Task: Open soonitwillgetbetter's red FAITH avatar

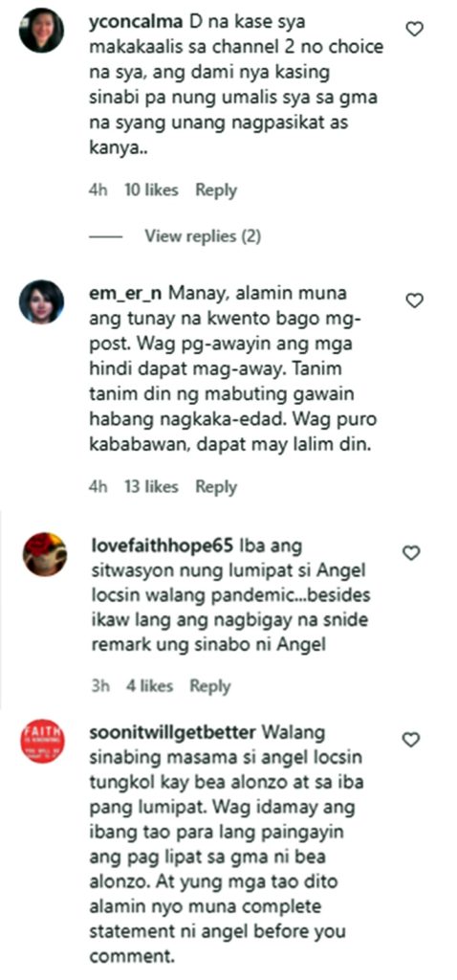Action: click(42, 742)
